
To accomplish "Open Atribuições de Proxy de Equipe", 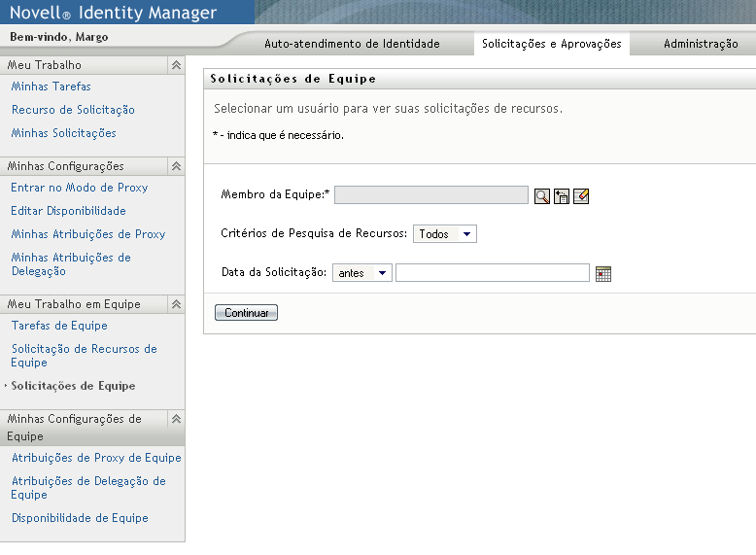I will coord(96,458).
